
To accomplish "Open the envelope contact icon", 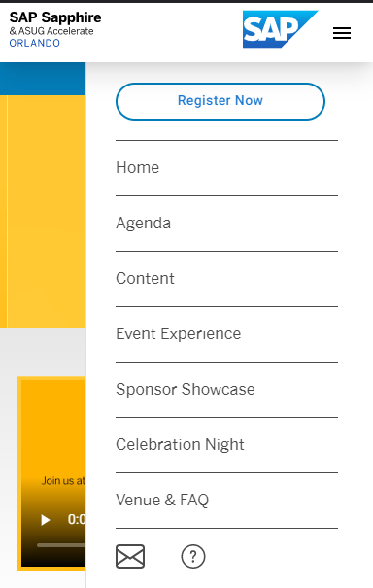I will [x=130, y=557].
